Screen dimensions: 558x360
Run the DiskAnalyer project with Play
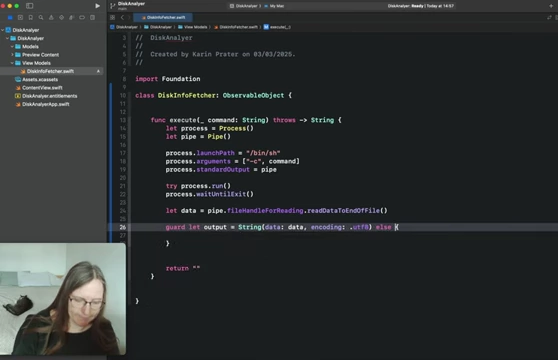97,6
